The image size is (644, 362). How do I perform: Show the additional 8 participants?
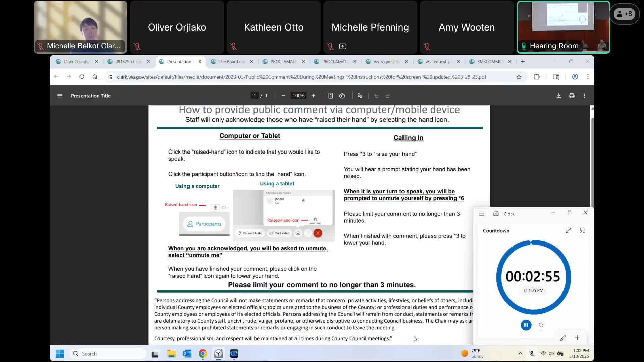click(624, 14)
